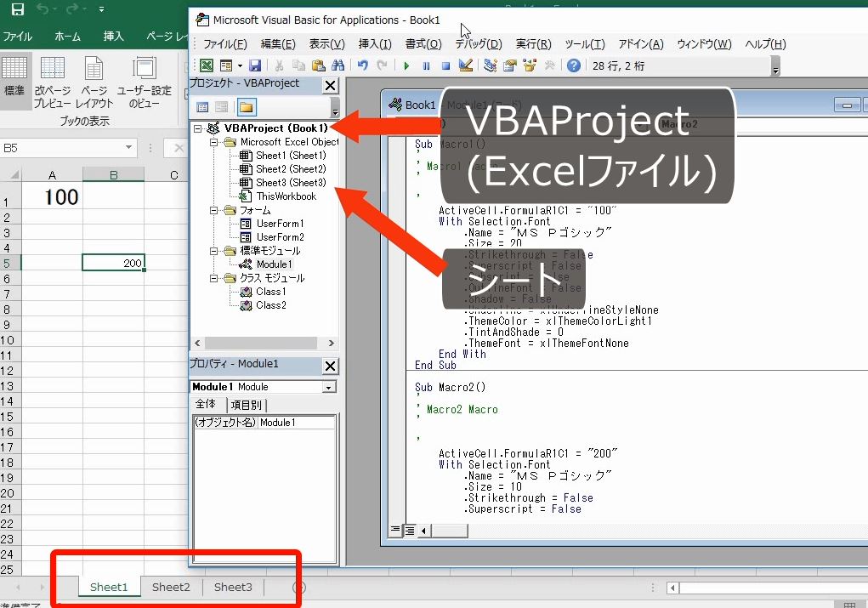
Task: Toggle Folders view in Project panel
Action: coord(247,107)
